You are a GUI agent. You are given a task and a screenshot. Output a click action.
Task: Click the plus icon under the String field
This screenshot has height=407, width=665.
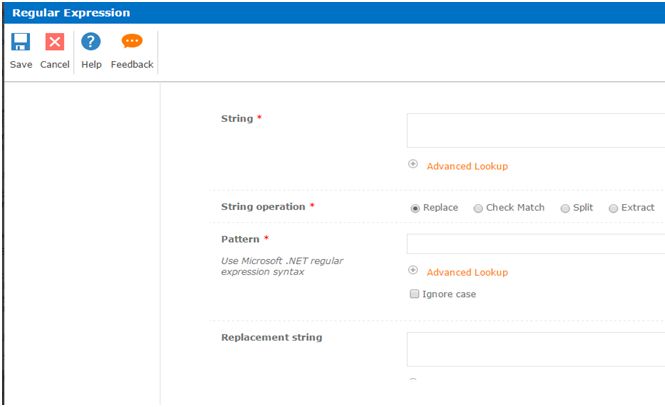(413, 165)
